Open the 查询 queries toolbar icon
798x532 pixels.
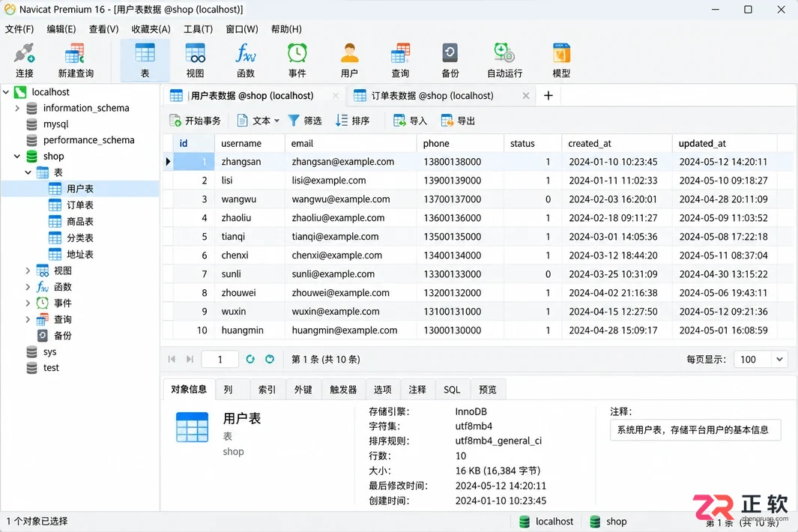[x=400, y=60]
